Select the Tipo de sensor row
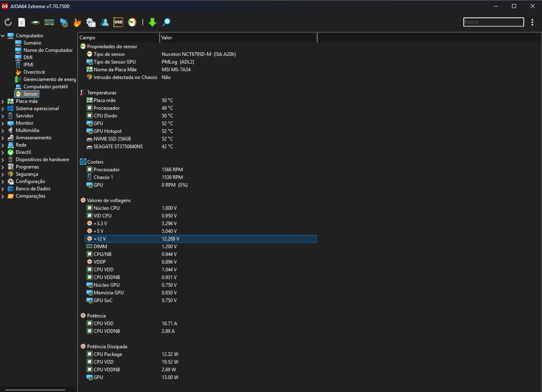Image resolution: width=542 pixels, height=392 pixels. [x=201, y=54]
